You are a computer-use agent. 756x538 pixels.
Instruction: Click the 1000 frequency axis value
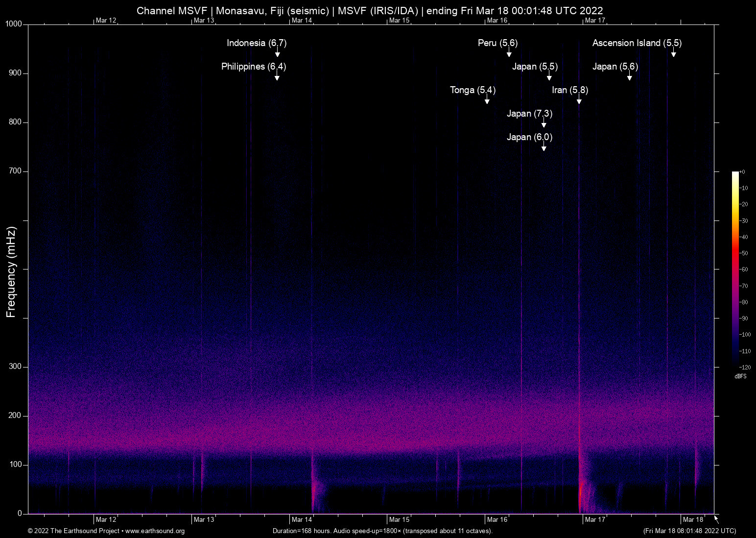click(13, 24)
